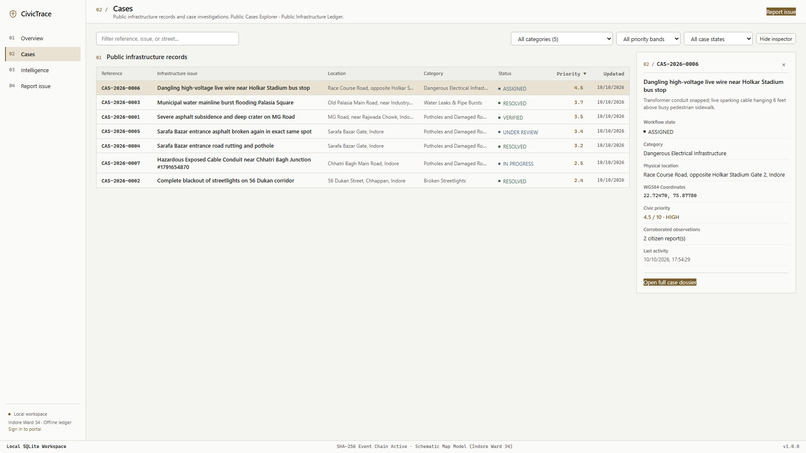Screen dimensions: 806x453
Task: Click the Category column header
Action: tap(433, 74)
